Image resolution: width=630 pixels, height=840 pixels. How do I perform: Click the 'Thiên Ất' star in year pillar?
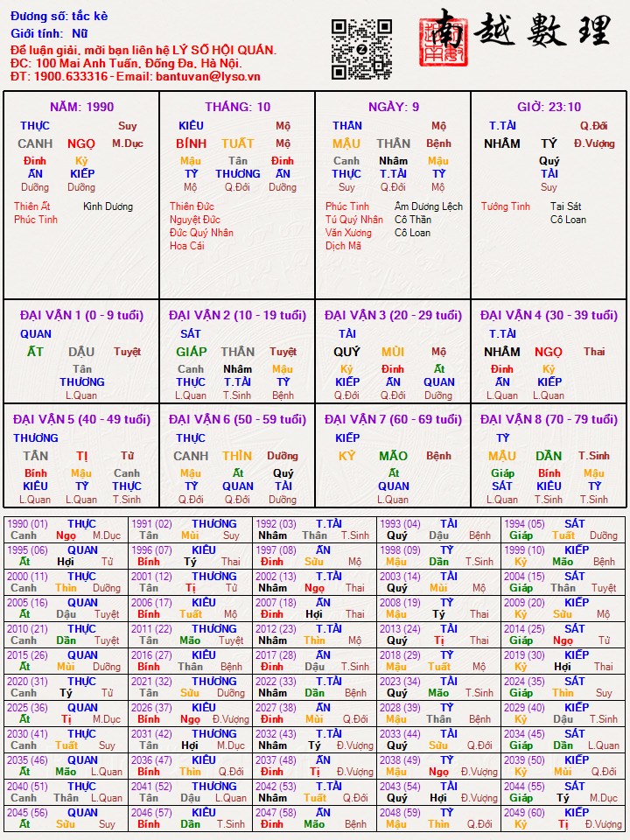pos(32,206)
